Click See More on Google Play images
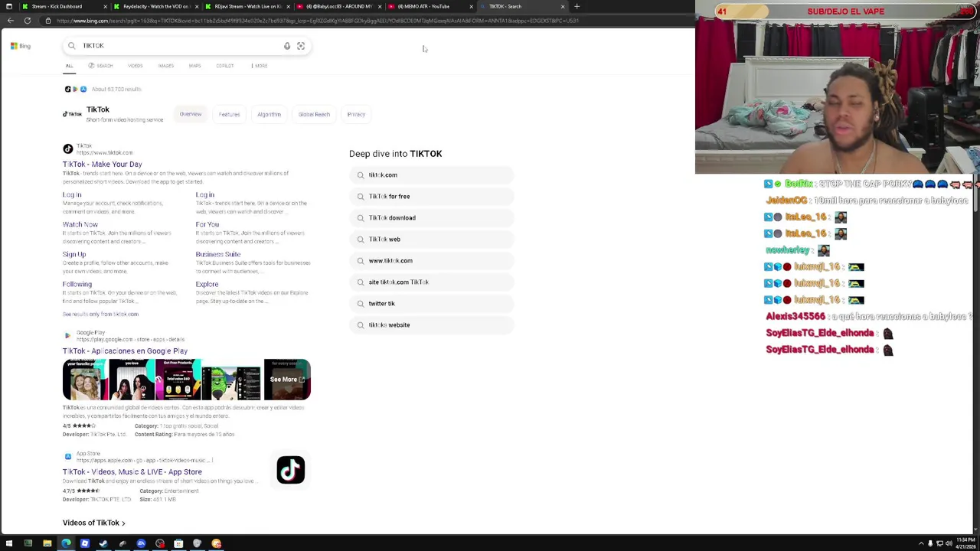This screenshot has height=551, width=980. coord(287,380)
